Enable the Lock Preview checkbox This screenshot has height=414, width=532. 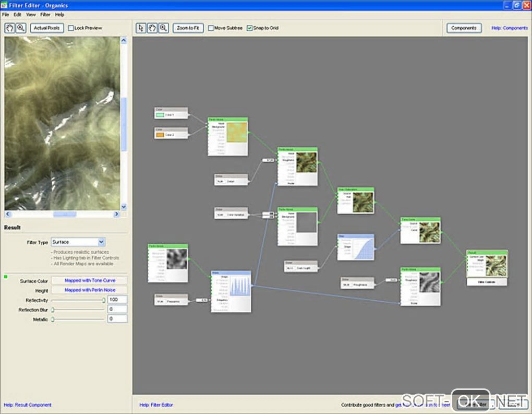click(x=71, y=28)
